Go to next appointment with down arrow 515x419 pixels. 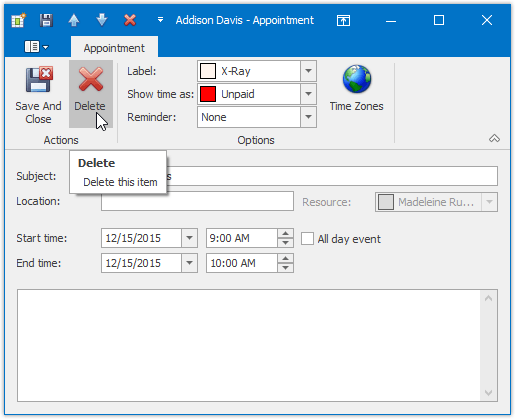pyautogui.click(x=101, y=20)
